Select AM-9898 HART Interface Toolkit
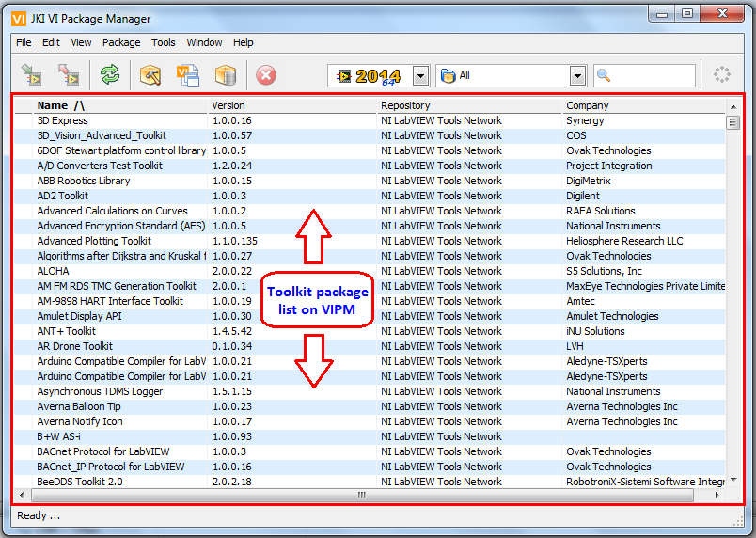The width and height of the screenshot is (756, 538). tap(370, 301)
